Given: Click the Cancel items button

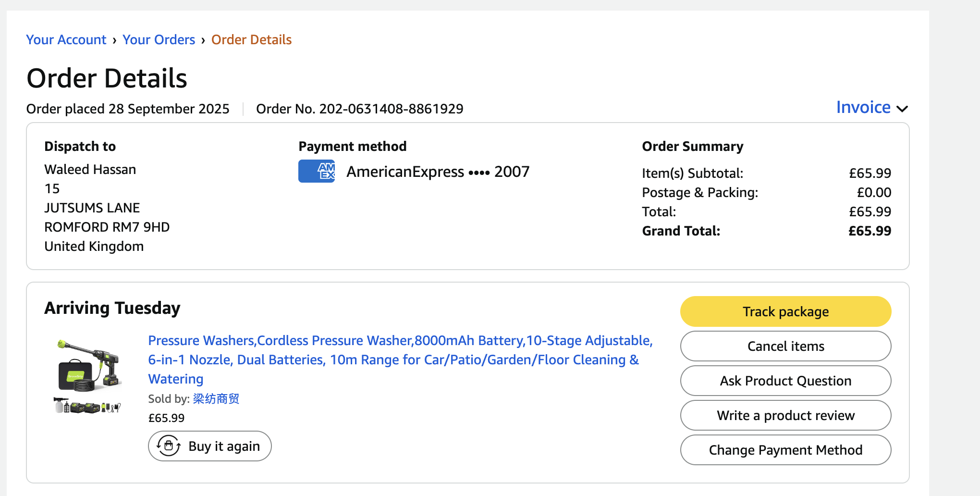Looking at the screenshot, I should point(785,346).
